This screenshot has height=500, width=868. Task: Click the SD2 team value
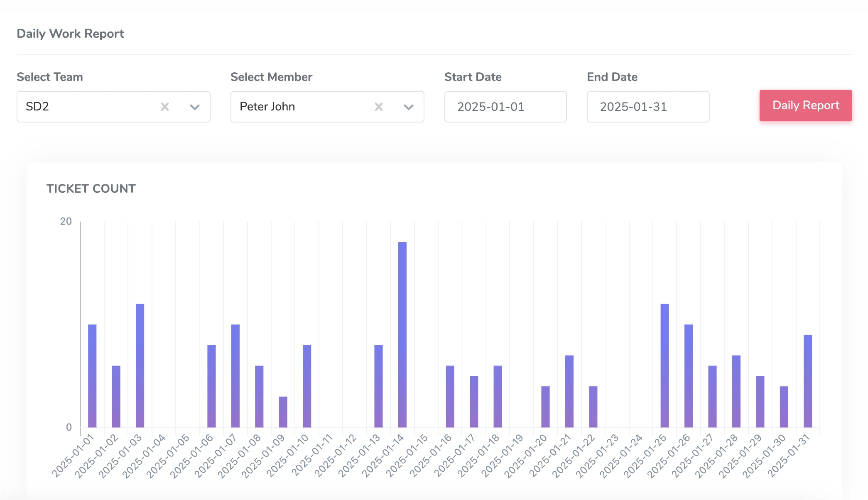(x=37, y=106)
